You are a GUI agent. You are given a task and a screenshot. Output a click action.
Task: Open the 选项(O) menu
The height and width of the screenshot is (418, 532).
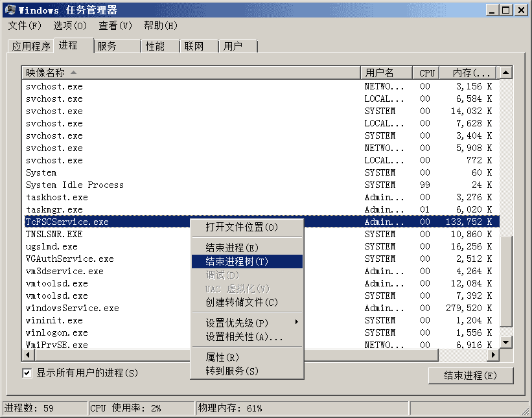[x=70, y=26]
